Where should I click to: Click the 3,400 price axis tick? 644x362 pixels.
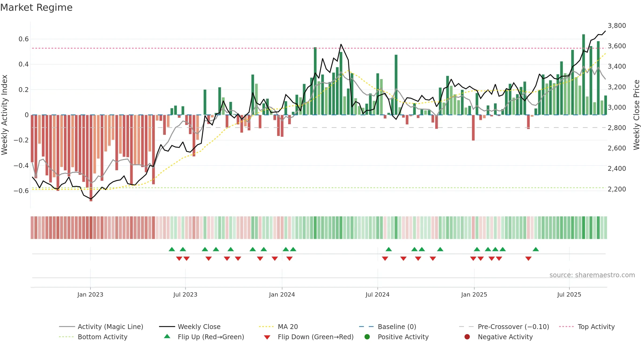(x=617, y=67)
